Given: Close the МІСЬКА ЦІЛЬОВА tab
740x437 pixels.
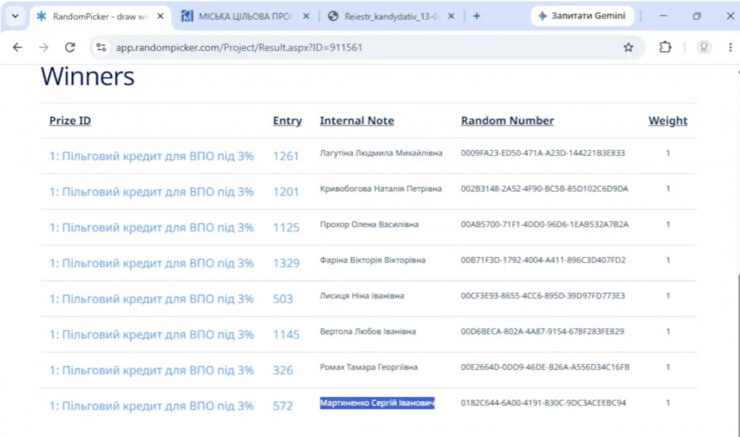Looking at the screenshot, I should (306, 17).
